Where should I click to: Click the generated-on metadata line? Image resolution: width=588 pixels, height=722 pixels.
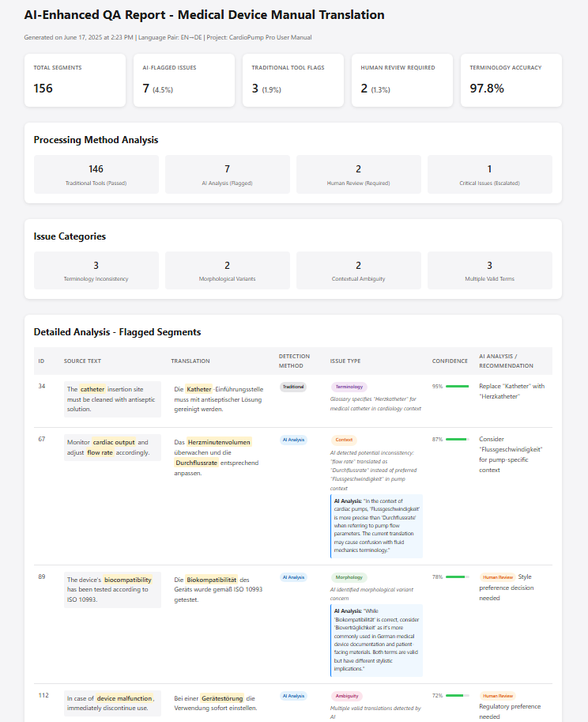click(168, 37)
